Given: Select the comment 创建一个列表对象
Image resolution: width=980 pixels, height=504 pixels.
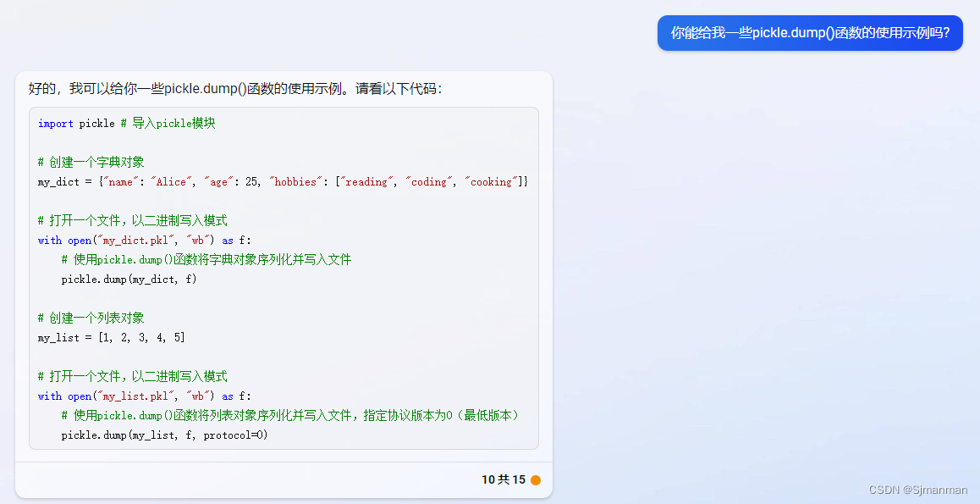Looking at the screenshot, I should [x=89, y=318].
